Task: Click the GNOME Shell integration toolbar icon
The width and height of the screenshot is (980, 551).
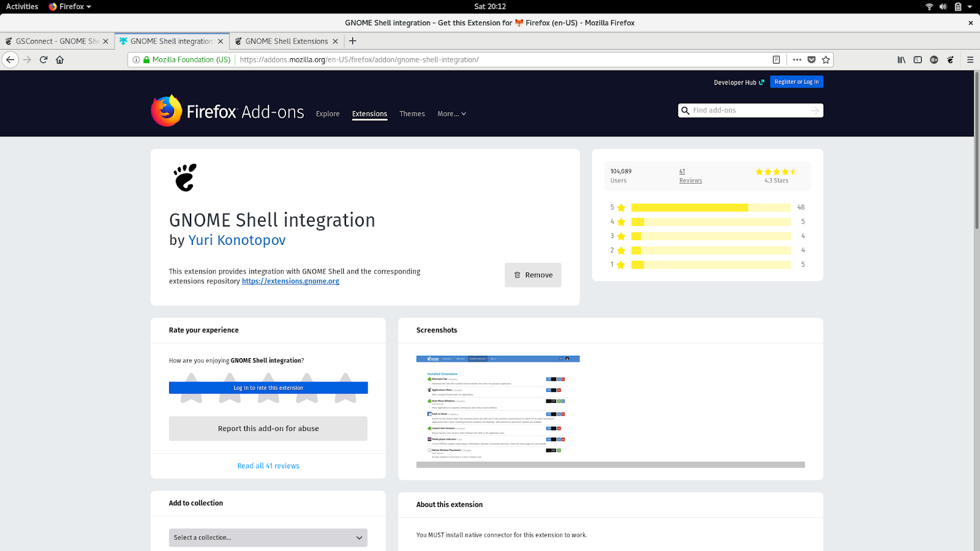Action: tap(951, 59)
